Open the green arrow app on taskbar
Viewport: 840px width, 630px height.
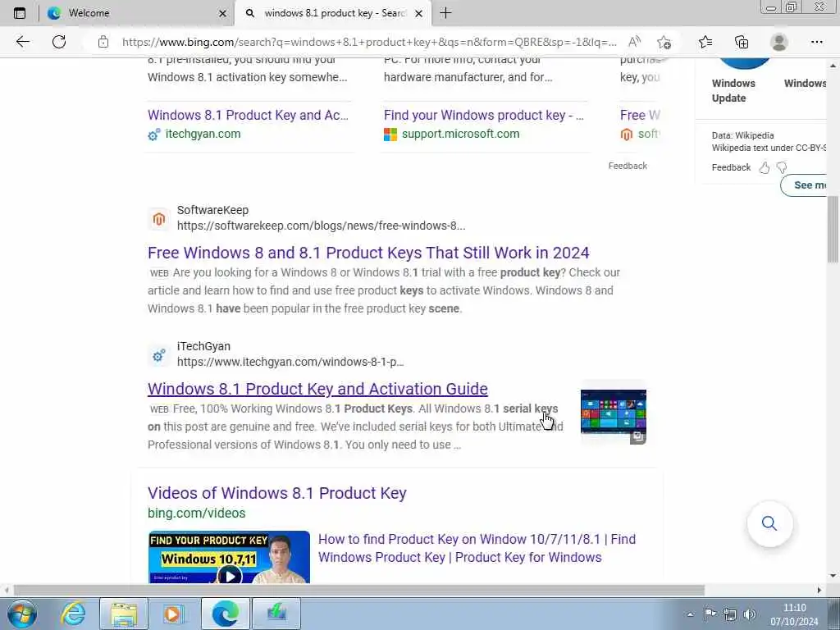click(x=276, y=614)
